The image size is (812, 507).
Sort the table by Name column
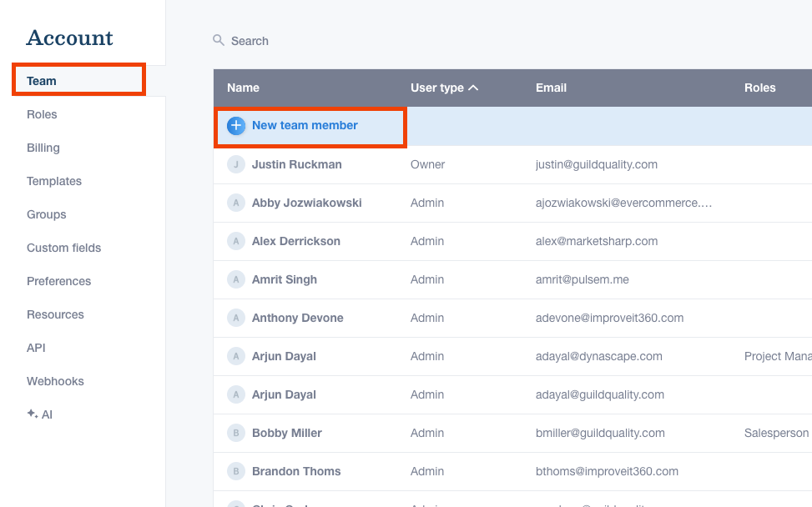pos(243,88)
